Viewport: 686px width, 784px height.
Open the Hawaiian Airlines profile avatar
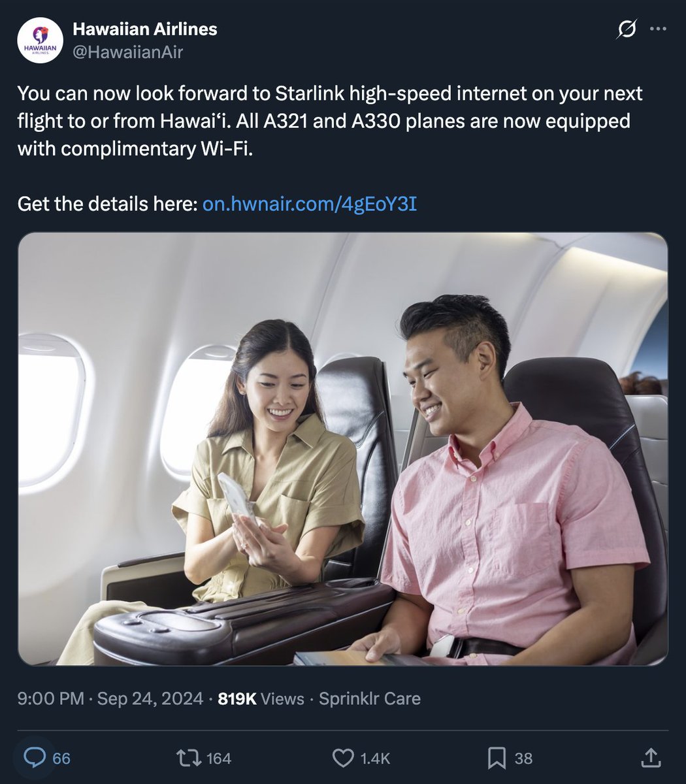(40, 41)
